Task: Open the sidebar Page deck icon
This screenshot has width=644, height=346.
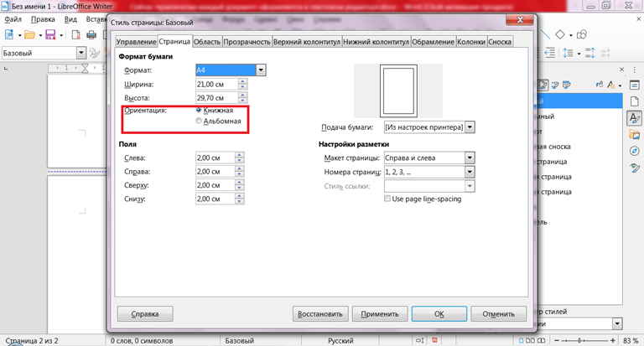Action: 635,101
